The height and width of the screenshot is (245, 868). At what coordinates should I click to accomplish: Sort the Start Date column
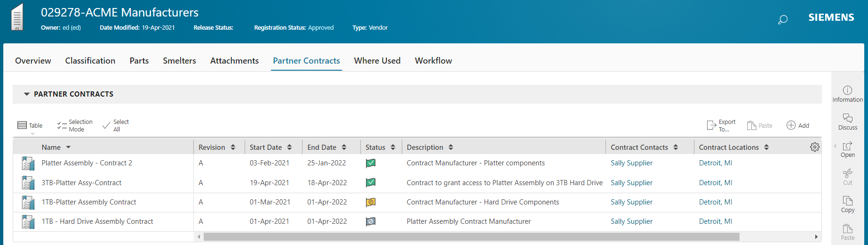(x=289, y=147)
